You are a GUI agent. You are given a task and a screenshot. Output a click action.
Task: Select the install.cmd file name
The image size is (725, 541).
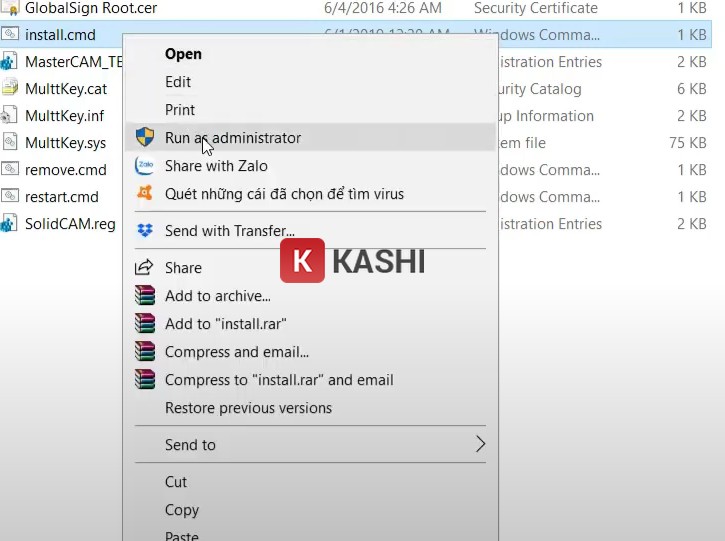pos(60,35)
